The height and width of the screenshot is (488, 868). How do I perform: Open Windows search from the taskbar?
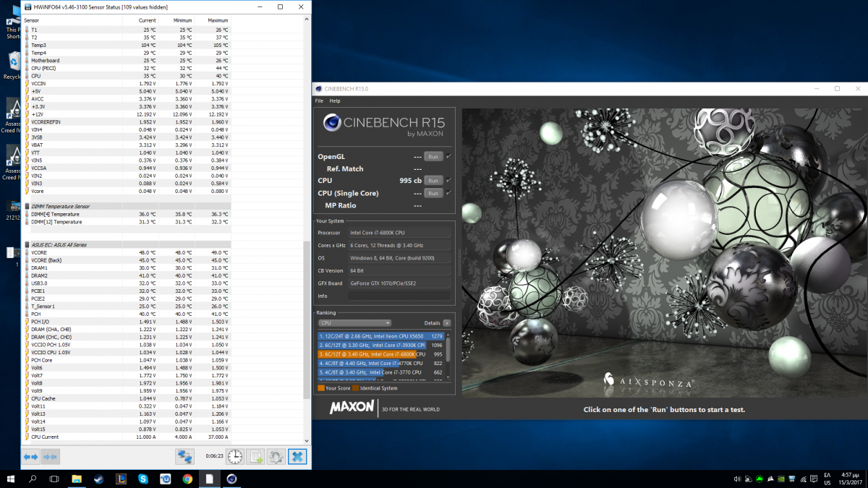pyautogui.click(x=33, y=479)
